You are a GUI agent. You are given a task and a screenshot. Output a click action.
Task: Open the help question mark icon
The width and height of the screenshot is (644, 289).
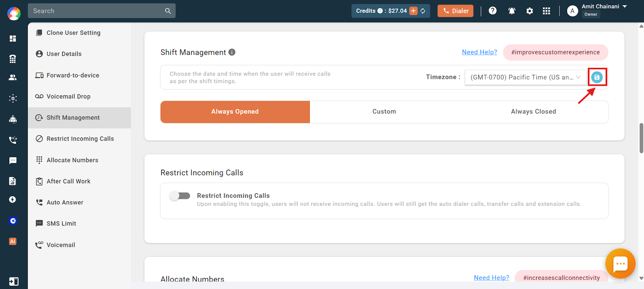[x=493, y=11]
